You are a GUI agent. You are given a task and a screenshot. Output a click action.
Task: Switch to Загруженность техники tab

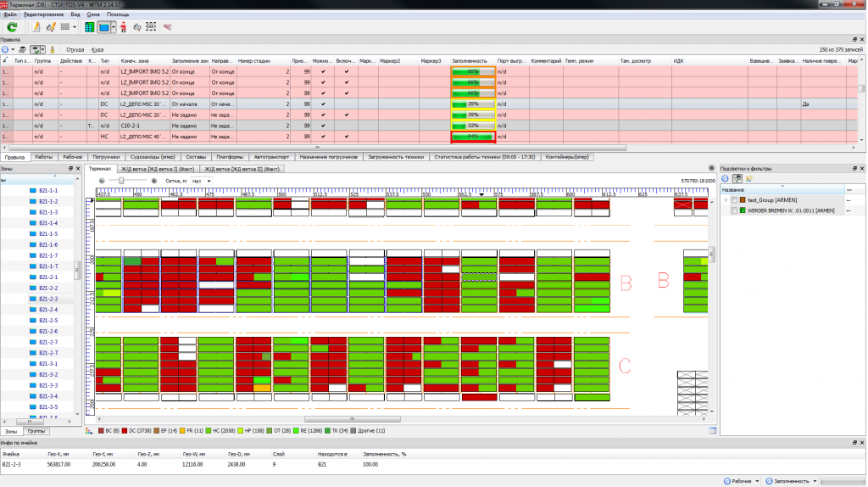point(396,157)
